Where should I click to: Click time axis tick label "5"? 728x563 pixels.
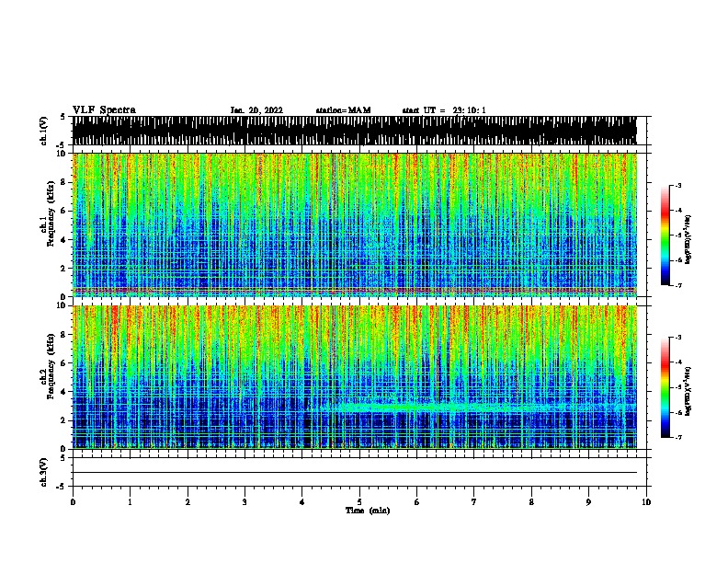pyautogui.click(x=359, y=502)
